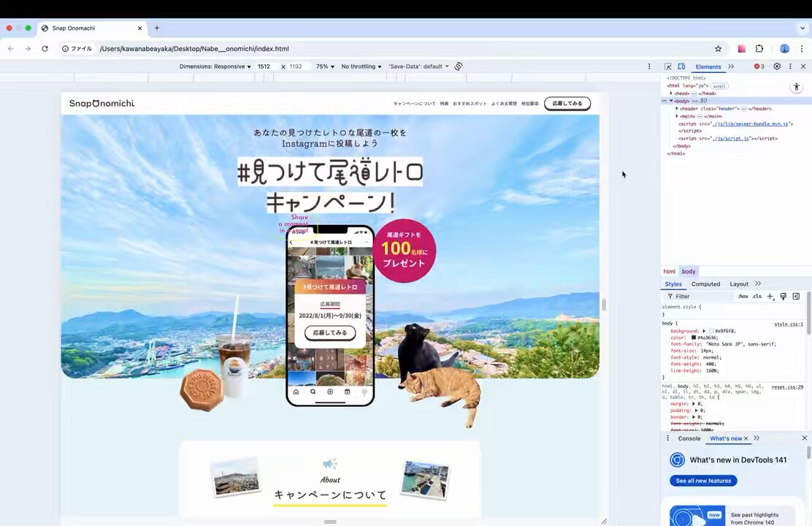The width and height of the screenshot is (812, 526).
Task: Select the What's new drawer tab
Action: 726,438
